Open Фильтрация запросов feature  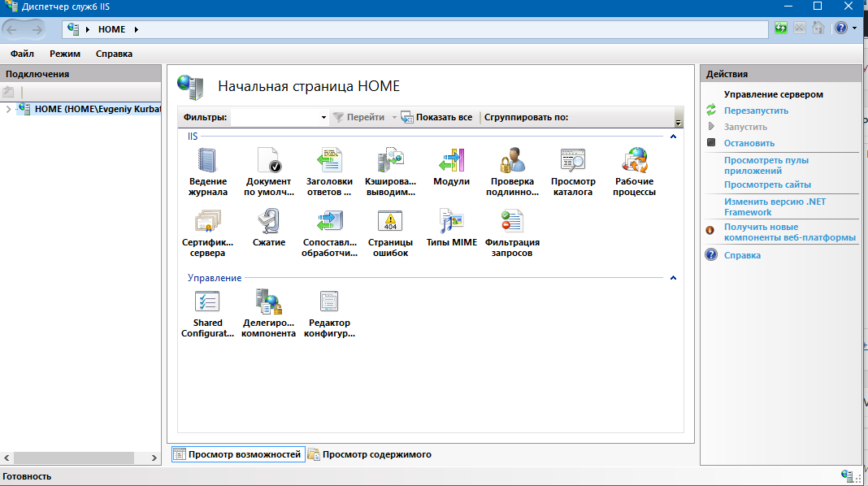point(512,232)
